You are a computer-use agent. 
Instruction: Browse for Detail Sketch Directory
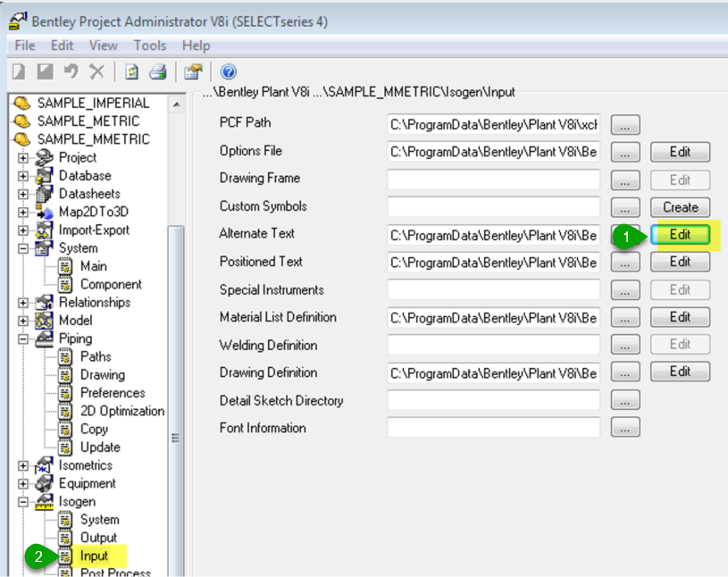pyautogui.click(x=625, y=400)
